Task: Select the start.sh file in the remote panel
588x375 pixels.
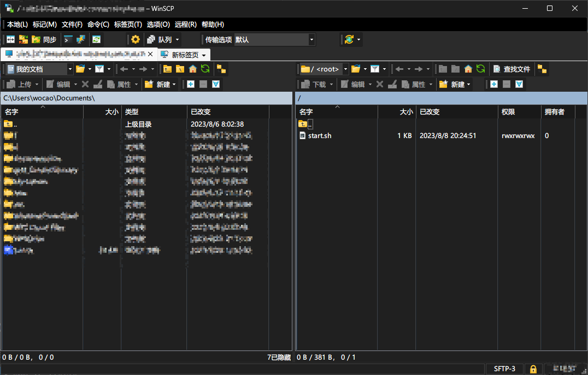Action: coord(320,135)
